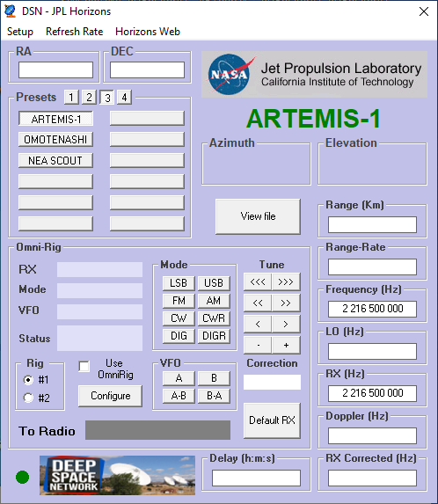Set mode to AM
The image size is (438, 504).
(214, 301)
